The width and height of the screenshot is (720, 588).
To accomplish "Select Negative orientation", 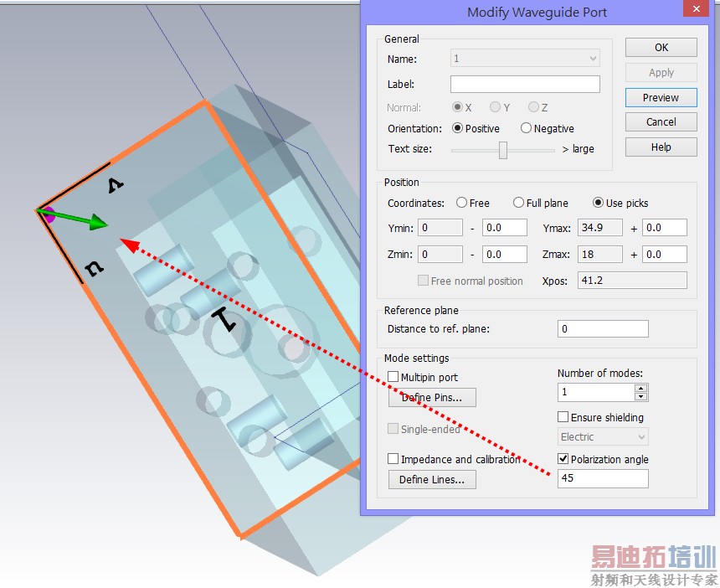I will point(527,128).
